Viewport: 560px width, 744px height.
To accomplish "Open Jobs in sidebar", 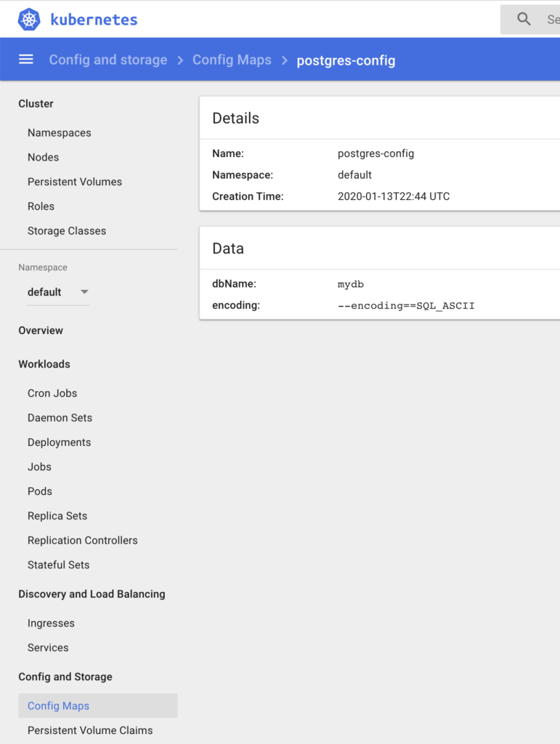I will (39, 467).
